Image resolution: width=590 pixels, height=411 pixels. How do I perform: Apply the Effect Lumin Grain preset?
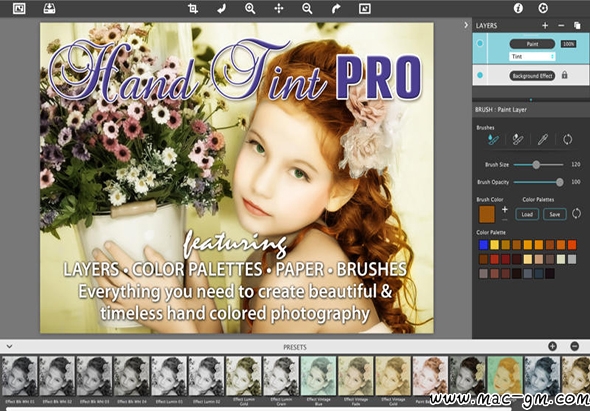click(281, 380)
